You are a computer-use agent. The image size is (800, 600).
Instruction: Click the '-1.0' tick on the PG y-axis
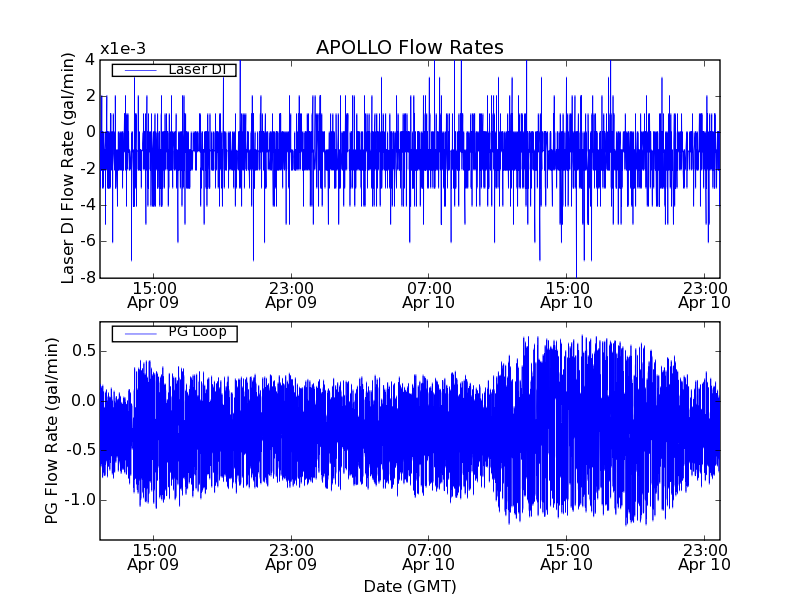tap(80, 500)
